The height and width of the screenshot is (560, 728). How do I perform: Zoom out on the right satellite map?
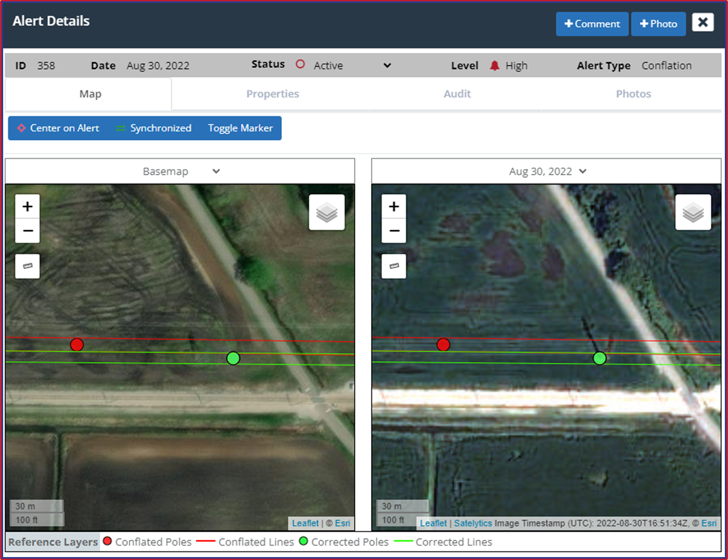(x=394, y=230)
